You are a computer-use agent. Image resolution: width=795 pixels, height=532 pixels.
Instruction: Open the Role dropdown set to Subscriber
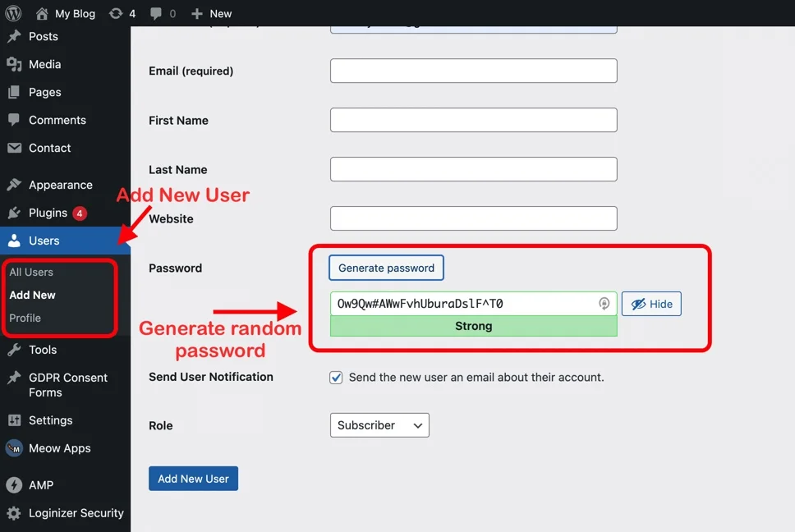point(379,425)
